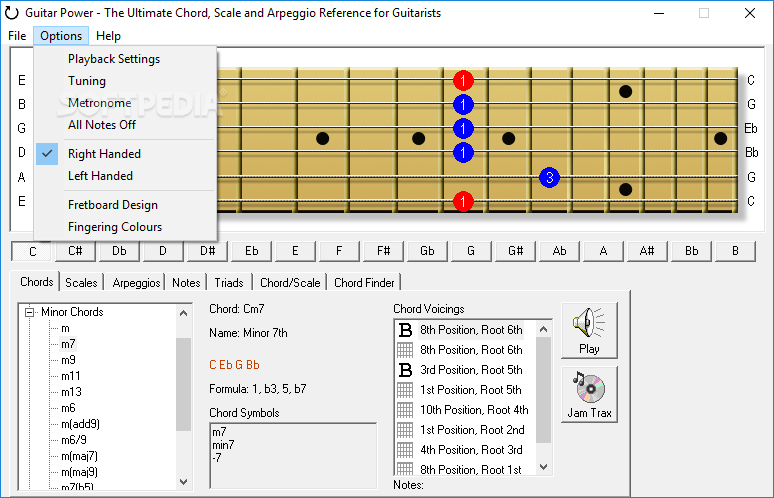
Task: Select the m(maj7) chord in tree
Action: [79, 456]
